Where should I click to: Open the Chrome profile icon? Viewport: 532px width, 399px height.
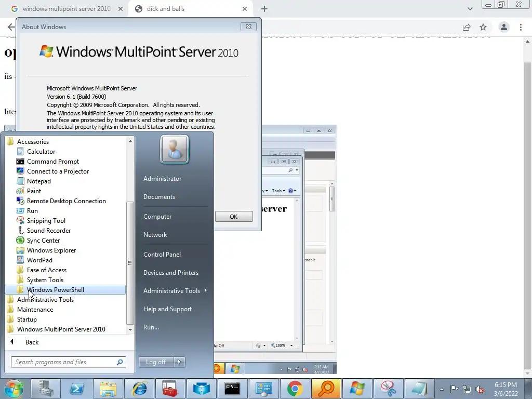tap(504, 27)
